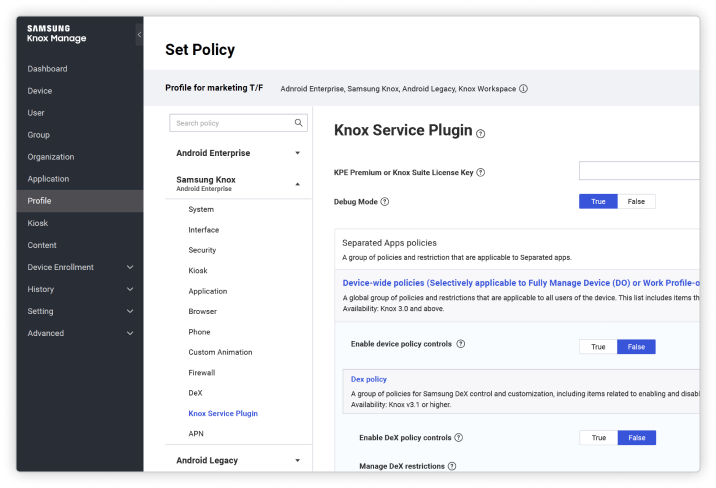This screenshot has width=716, height=488.
Task: Click the Debug Mode help icon
Action: (385, 202)
